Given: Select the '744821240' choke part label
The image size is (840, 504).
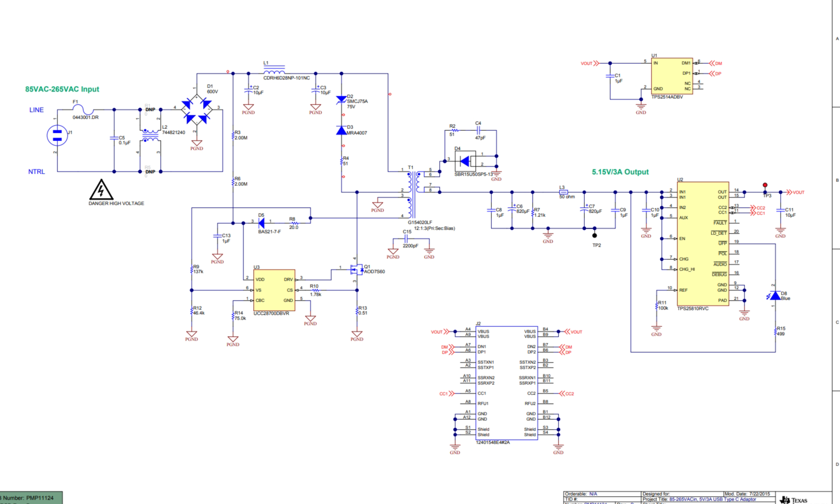Looking at the screenshot, I should (173, 132).
